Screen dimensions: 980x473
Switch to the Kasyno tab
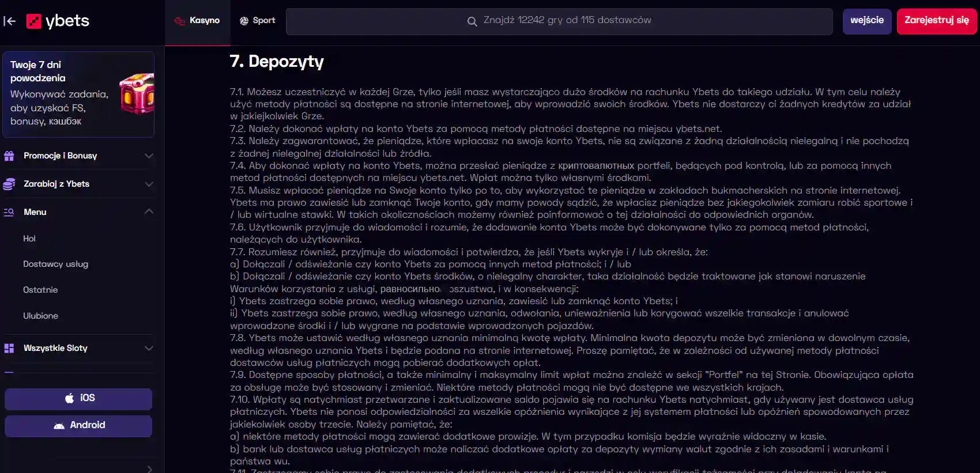tap(197, 21)
